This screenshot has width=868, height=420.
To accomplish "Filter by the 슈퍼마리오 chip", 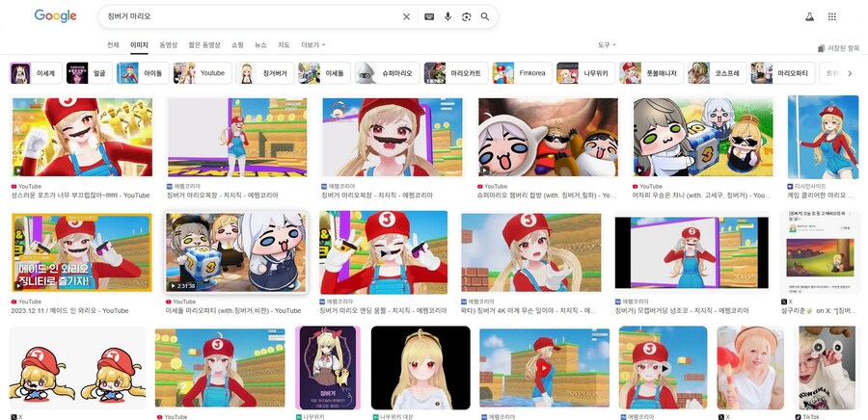I will click(x=388, y=73).
